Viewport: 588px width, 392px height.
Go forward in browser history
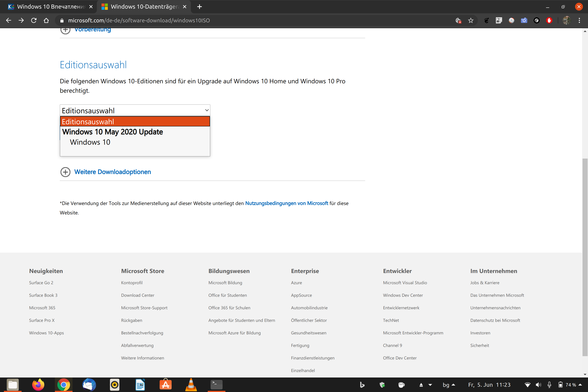(21, 21)
